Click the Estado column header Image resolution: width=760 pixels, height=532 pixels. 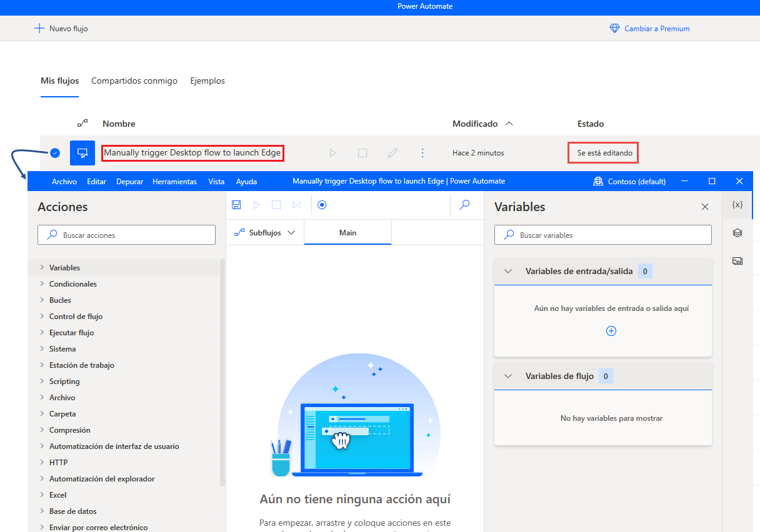coord(591,124)
